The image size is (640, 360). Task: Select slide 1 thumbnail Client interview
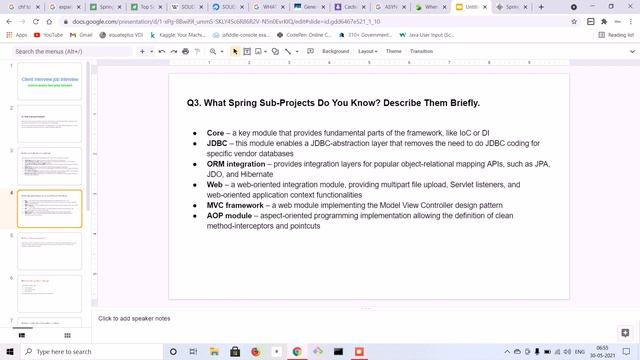(50, 81)
